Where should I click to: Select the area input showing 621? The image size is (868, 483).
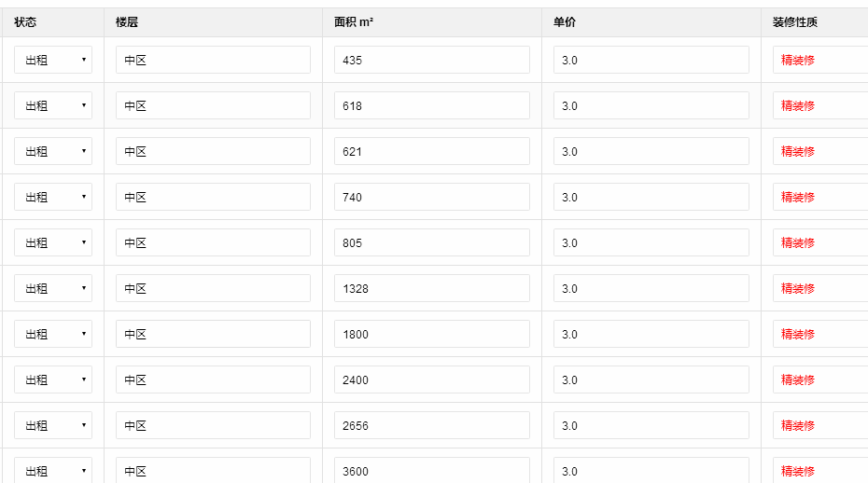pos(431,151)
